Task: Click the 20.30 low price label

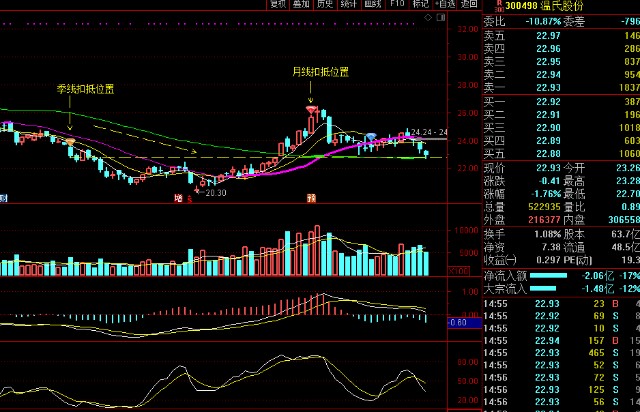Action: (x=216, y=193)
